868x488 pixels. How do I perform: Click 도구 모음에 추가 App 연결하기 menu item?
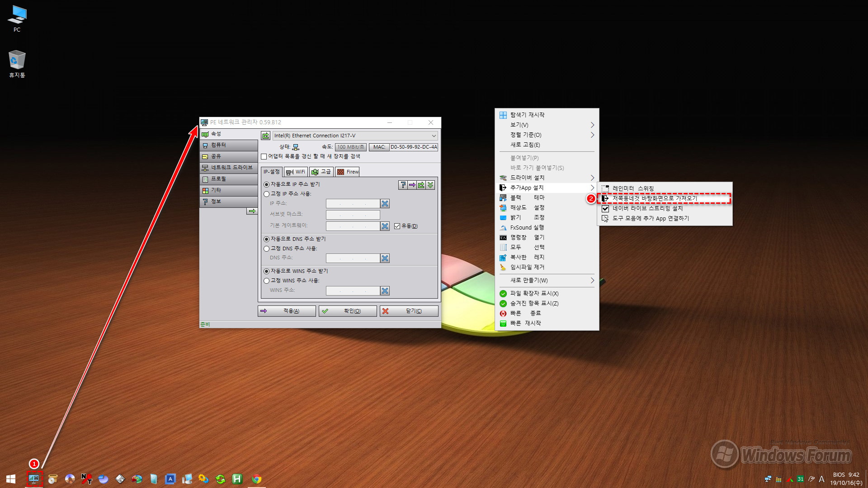pyautogui.click(x=665, y=219)
